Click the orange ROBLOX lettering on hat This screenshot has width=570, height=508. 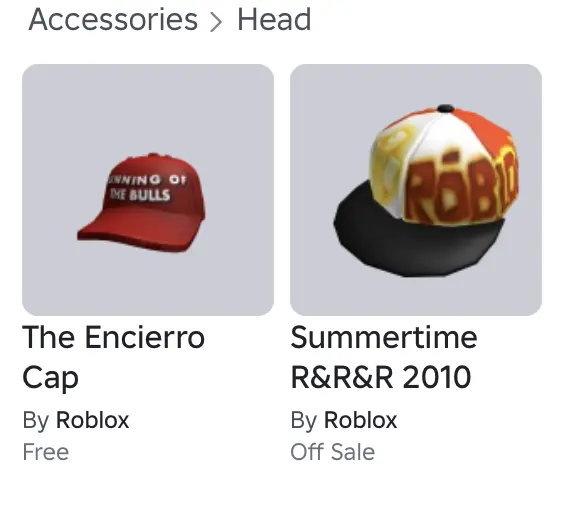click(460, 185)
